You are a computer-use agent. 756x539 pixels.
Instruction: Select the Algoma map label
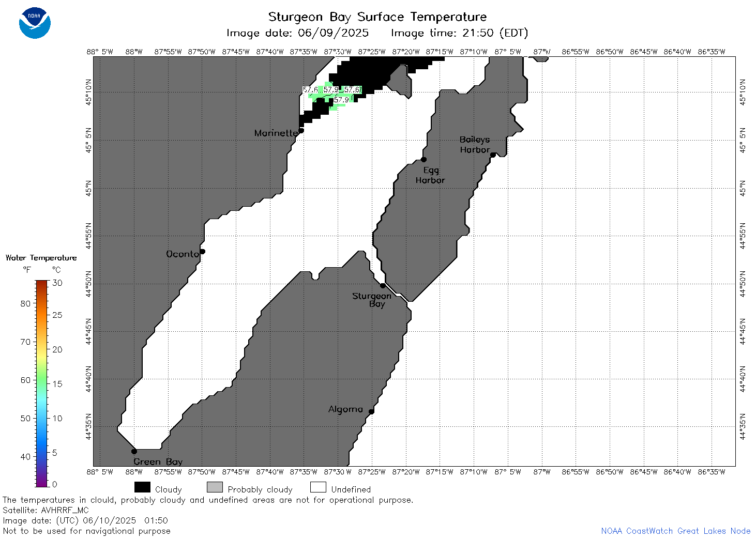point(345,409)
